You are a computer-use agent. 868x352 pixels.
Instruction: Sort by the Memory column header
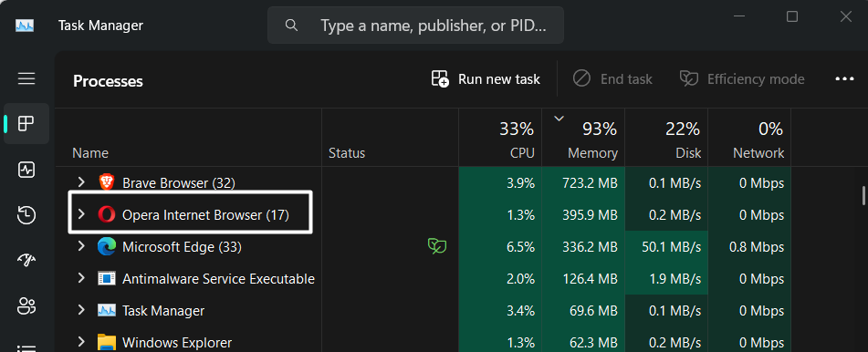coord(583,138)
